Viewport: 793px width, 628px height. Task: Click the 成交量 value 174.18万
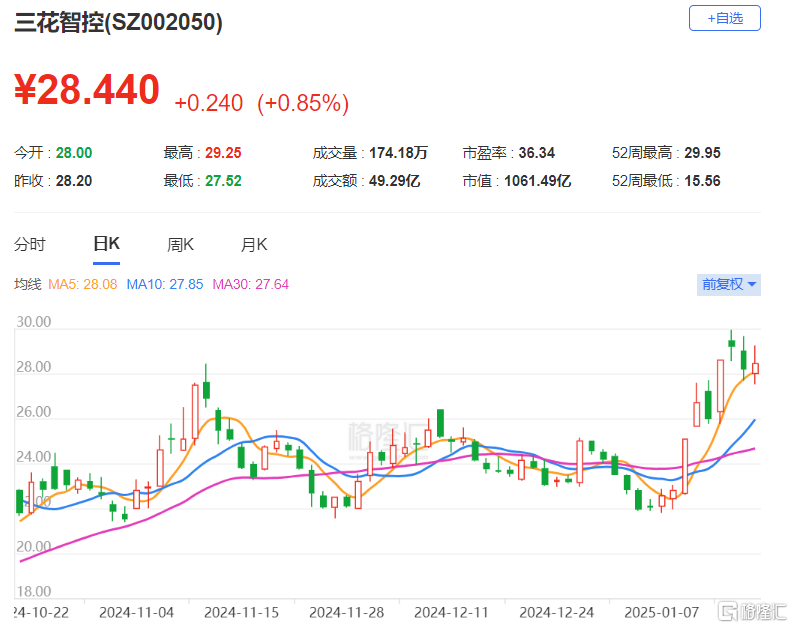(398, 153)
